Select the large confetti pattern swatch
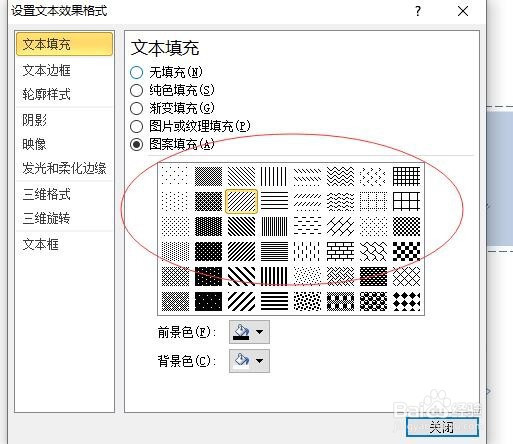This screenshot has width=513, height=444. pyautogui.click(x=307, y=301)
